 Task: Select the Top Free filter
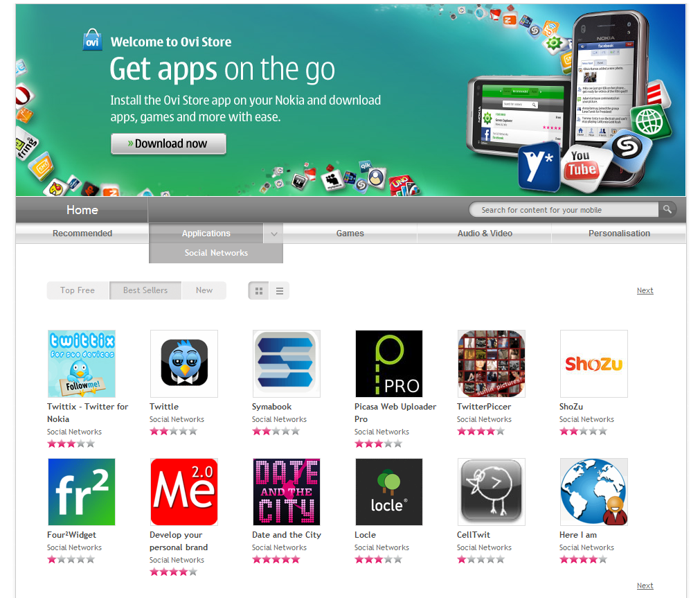tap(78, 290)
